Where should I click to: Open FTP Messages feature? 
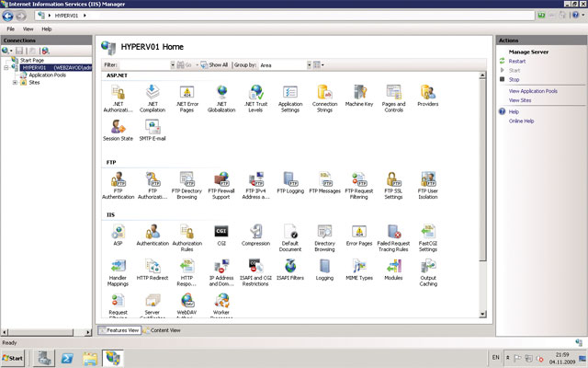(x=324, y=182)
